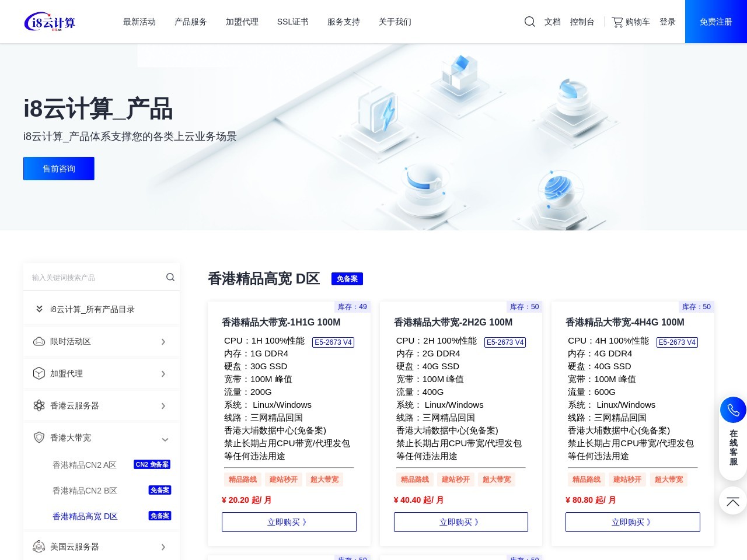Collapse the 香港大带宽 section chevron
Viewport: 747px width, 560px height.
pos(165,439)
